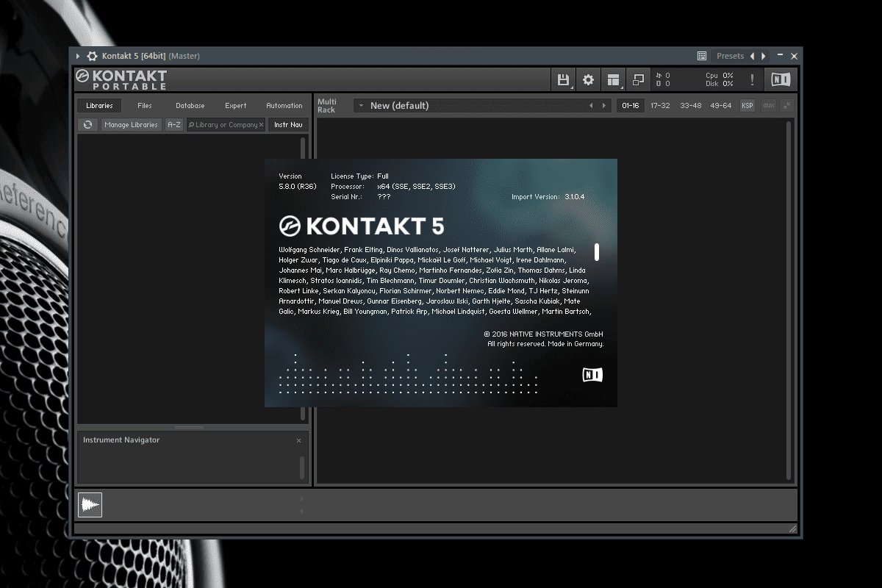The width and height of the screenshot is (882, 588).
Task: Go to next preset with right arrow
Action: [x=763, y=56]
